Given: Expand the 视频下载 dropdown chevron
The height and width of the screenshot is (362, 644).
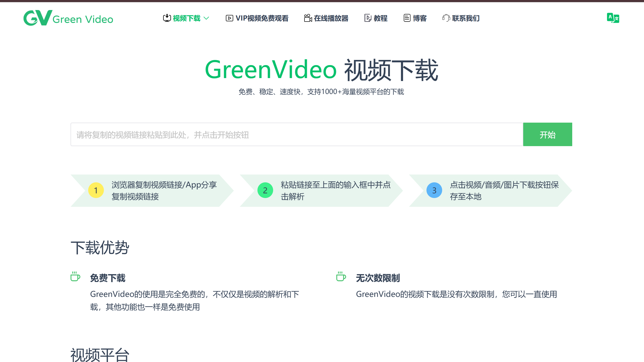Looking at the screenshot, I should [206, 18].
